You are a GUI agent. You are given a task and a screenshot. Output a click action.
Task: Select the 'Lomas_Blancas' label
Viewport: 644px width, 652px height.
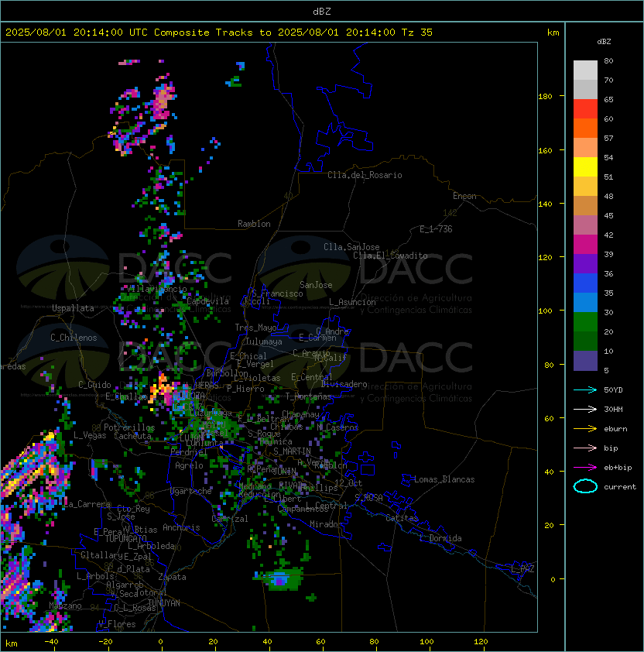444,479
